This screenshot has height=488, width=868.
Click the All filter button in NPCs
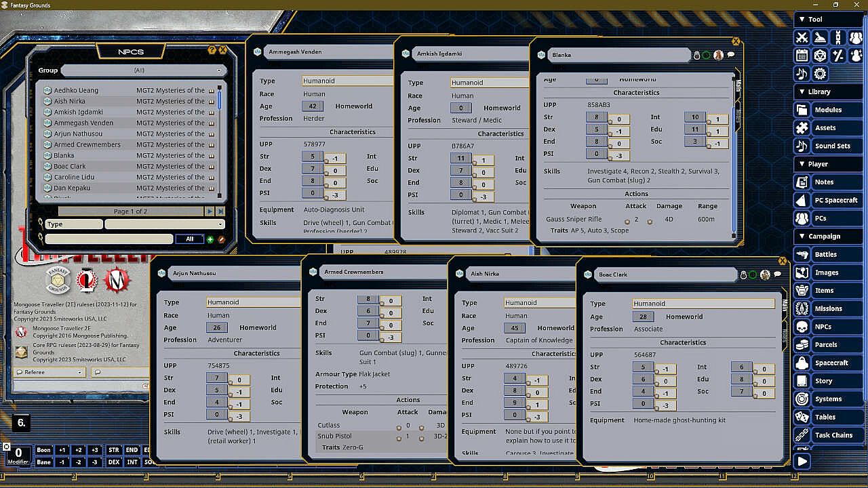[x=189, y=239]
